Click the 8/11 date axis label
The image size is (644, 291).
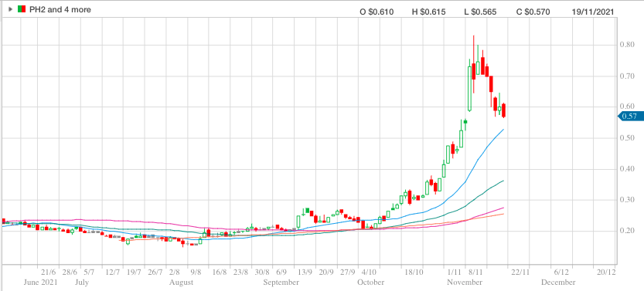[x=475, y=272]
